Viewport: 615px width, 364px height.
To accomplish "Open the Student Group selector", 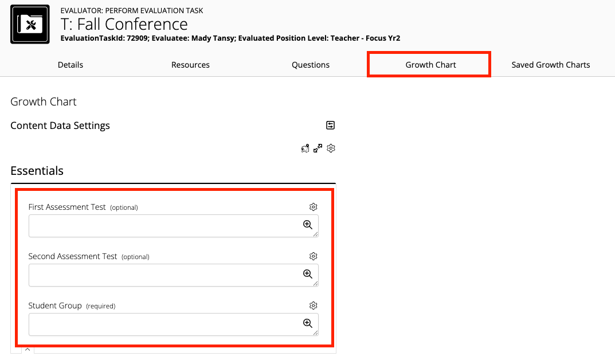I will point(166,324).
